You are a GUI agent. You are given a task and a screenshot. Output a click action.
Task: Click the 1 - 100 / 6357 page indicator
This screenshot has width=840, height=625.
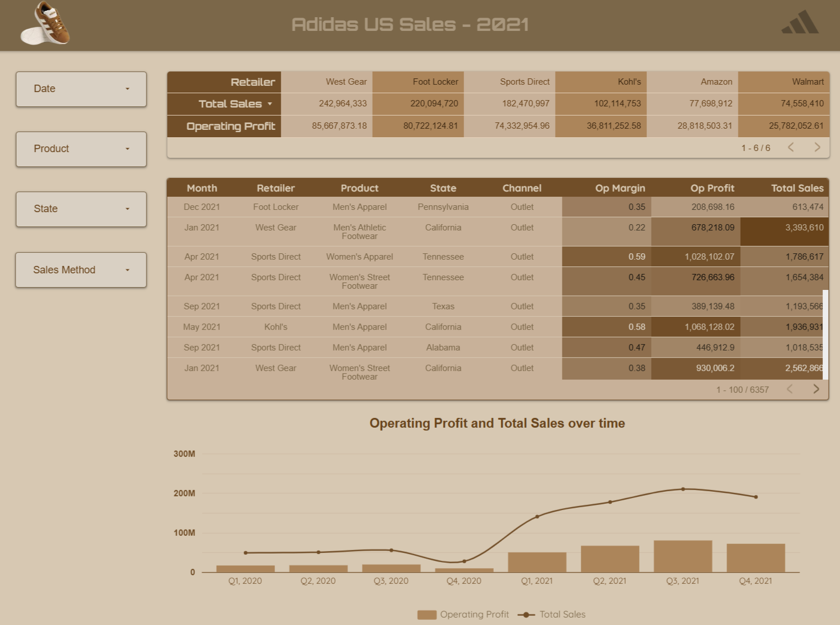(742, 389)
